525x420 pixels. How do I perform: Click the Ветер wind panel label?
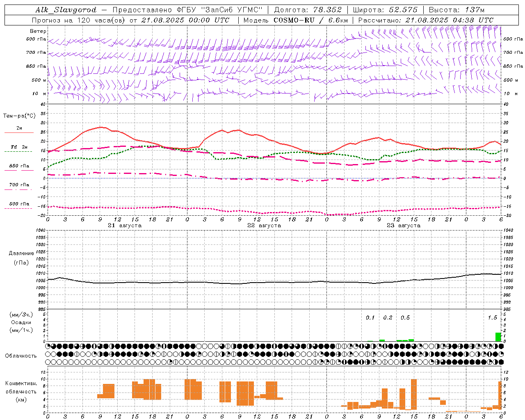click(38, 31)
